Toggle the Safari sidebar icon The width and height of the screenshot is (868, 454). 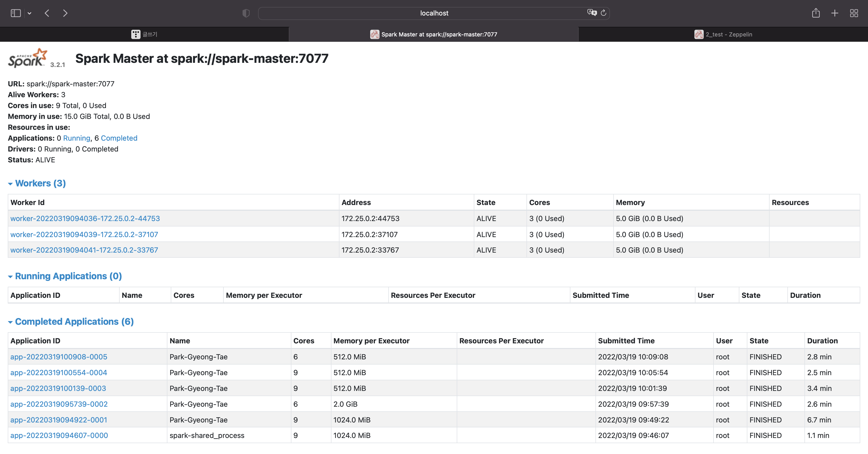[x=16, y=13]
